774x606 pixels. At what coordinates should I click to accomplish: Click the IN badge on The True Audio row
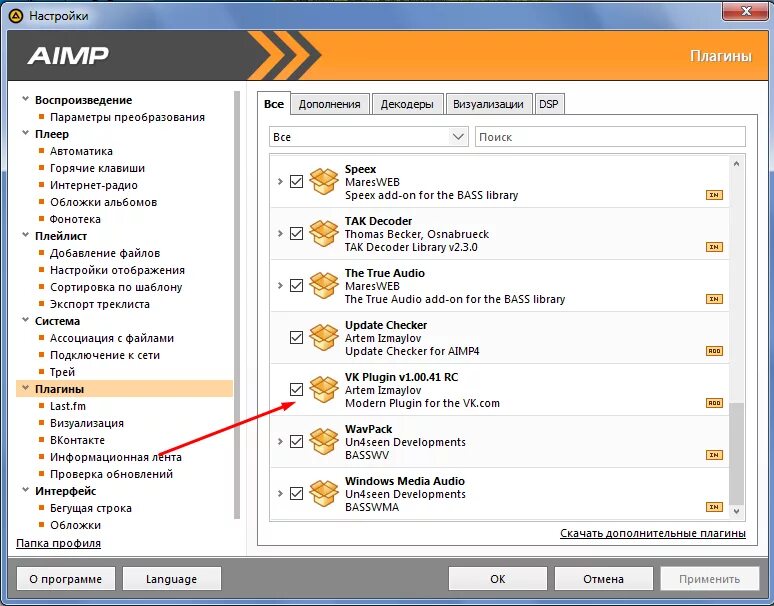714,299
